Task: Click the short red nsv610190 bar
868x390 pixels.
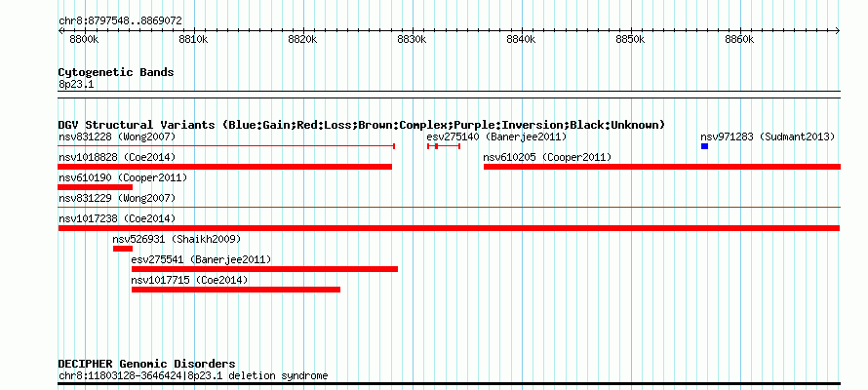Action: pyautogui.click(x=96, y=187)
